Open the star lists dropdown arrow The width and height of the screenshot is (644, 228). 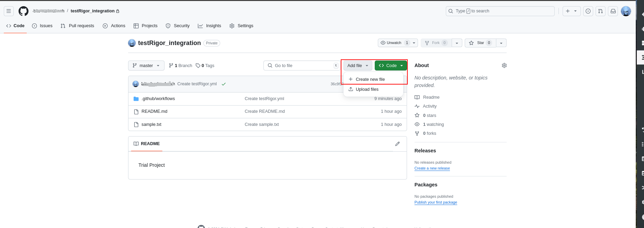(501, 43)
